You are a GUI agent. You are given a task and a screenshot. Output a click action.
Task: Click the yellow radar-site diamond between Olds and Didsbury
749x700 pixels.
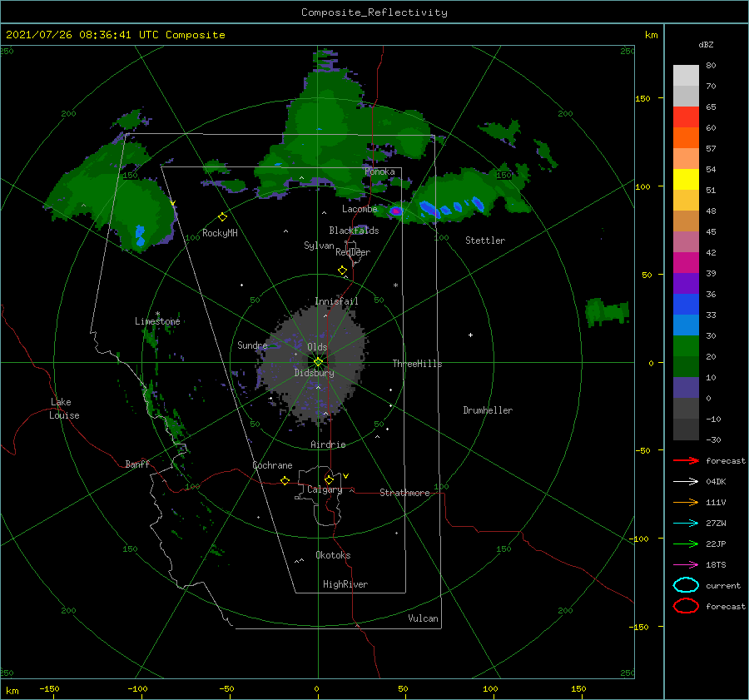pos(318,362)
